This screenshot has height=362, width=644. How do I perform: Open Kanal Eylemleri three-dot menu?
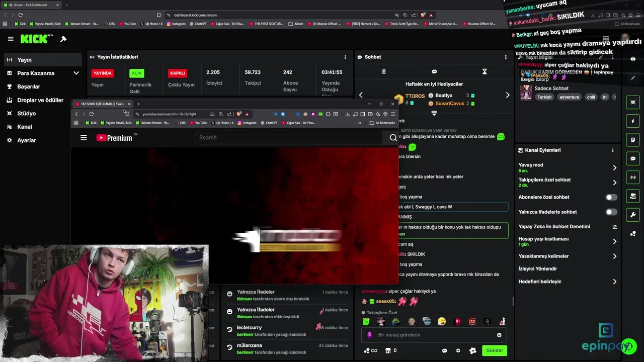point(613,150)
